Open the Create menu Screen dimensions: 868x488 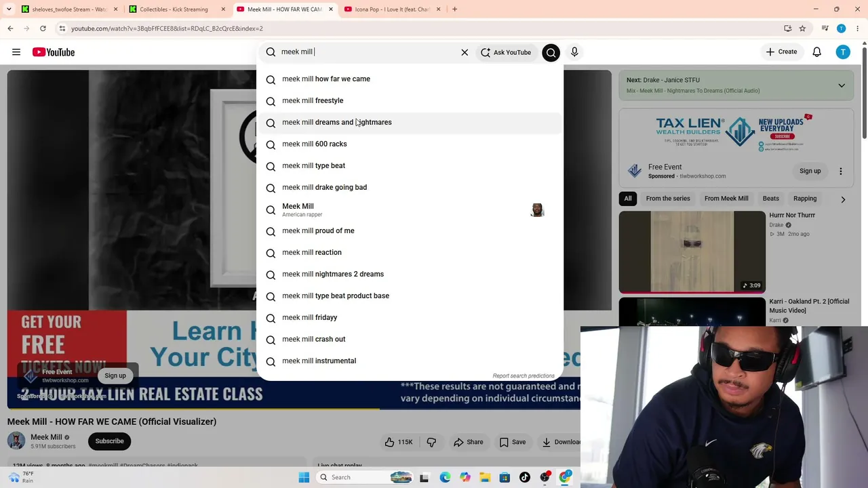[781, 52]
